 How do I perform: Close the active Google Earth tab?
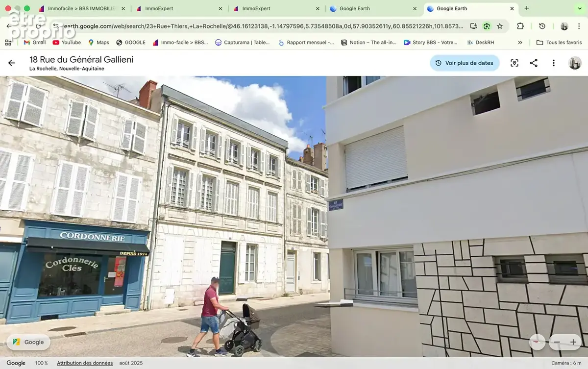[512, 8]
